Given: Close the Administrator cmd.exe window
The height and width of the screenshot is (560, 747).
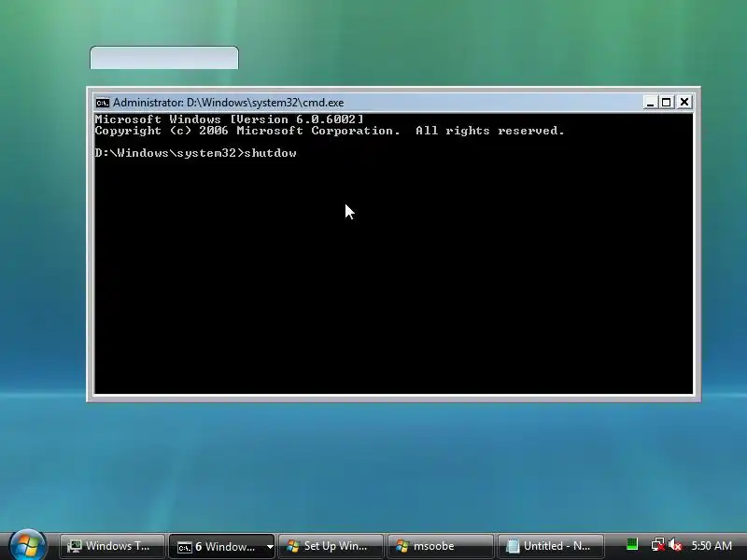Looking at the screenshot, I should [x=684, y=103].
